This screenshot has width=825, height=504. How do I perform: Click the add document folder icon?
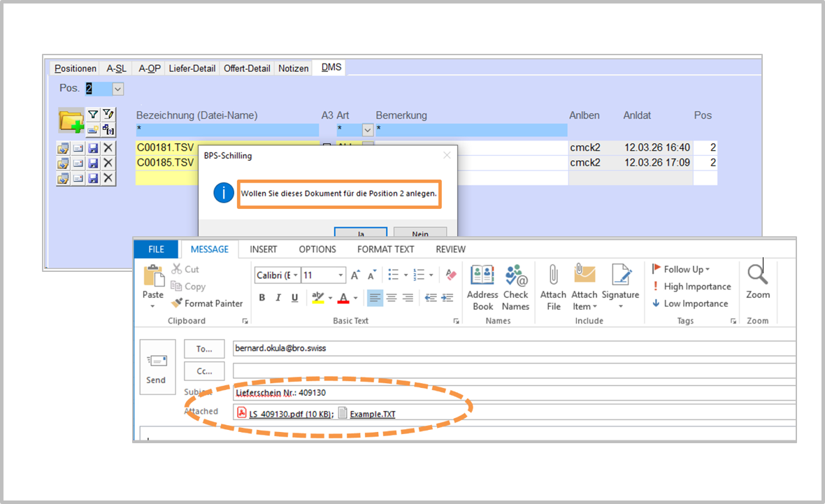71,122
